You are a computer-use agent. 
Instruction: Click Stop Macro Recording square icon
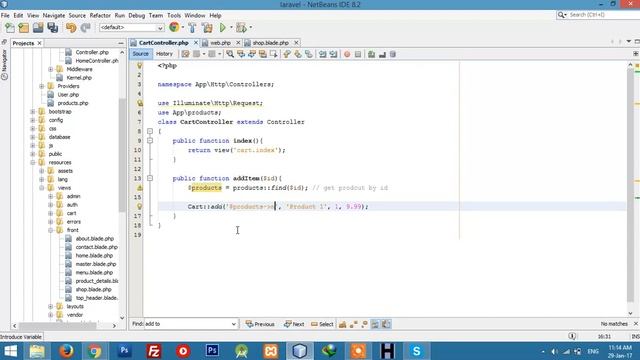[358, 54]
